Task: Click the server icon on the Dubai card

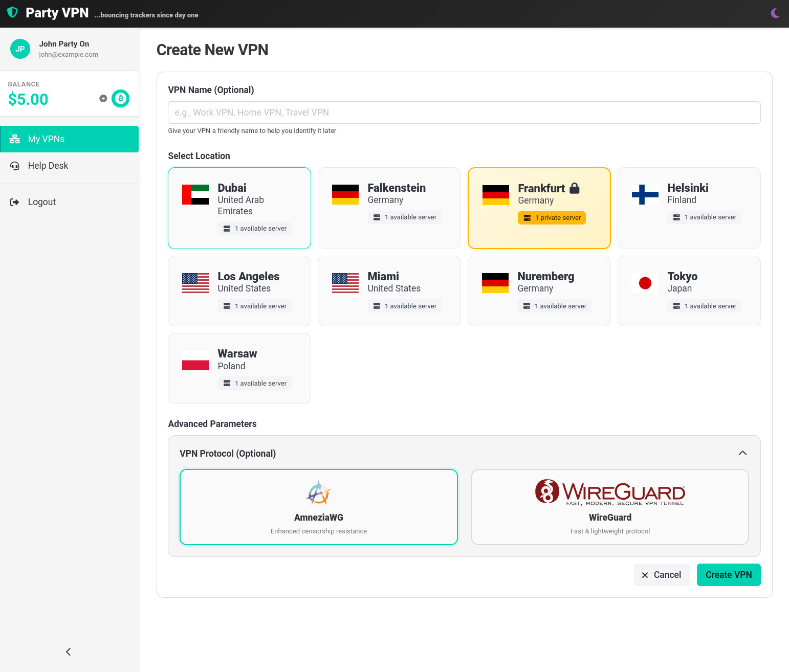Action: coord(227,228)
